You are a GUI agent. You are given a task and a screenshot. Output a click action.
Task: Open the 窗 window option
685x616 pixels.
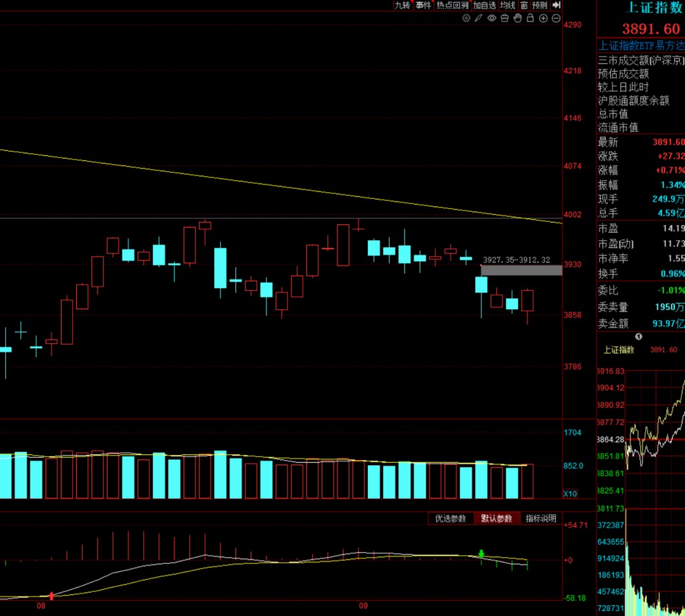click(x=524, y=5)
